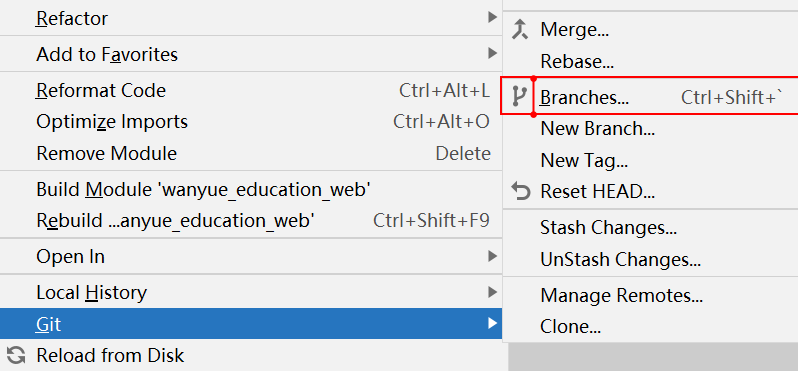
Task: Expand the Add to Favorites submenu arrow
Action: [x=492, y=53]
